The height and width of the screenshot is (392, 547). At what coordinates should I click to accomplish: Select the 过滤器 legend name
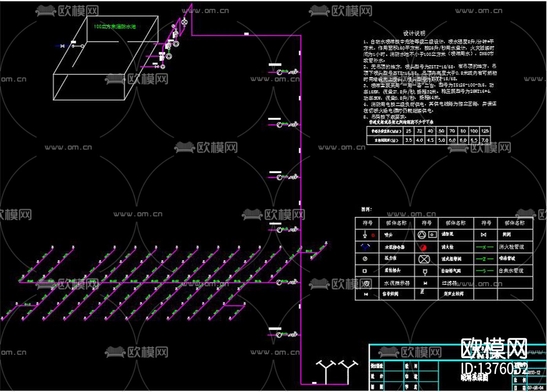449,283
